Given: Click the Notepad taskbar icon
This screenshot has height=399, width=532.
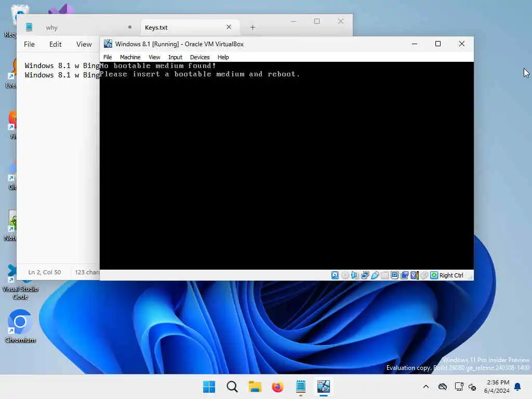Looking at the screenshot, I should (301, 387).
